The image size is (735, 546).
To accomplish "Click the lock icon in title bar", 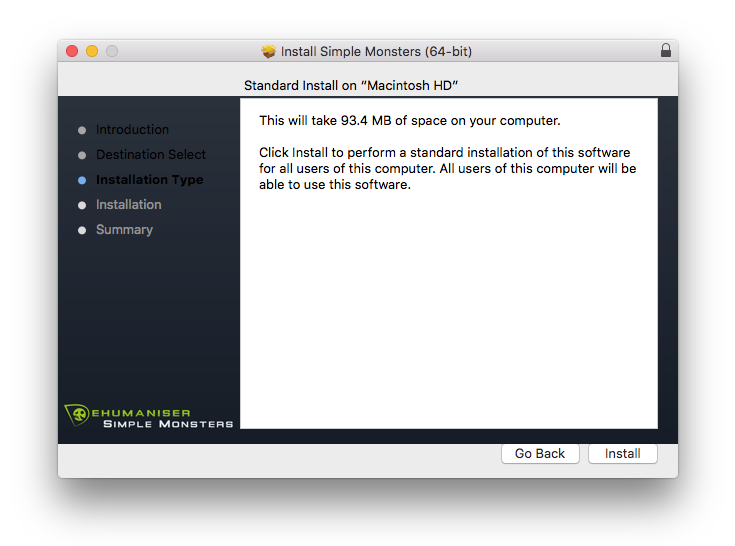I will [x=666, y=50].
